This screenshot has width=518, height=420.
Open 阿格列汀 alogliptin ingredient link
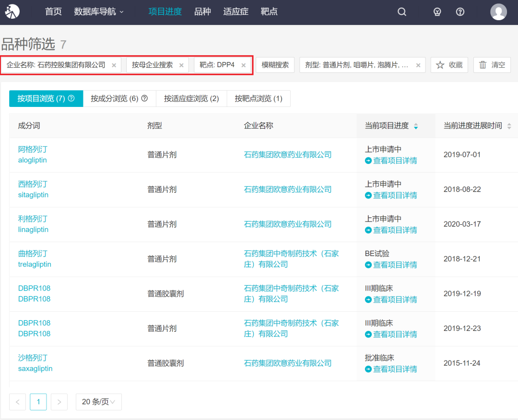point(33,154)
